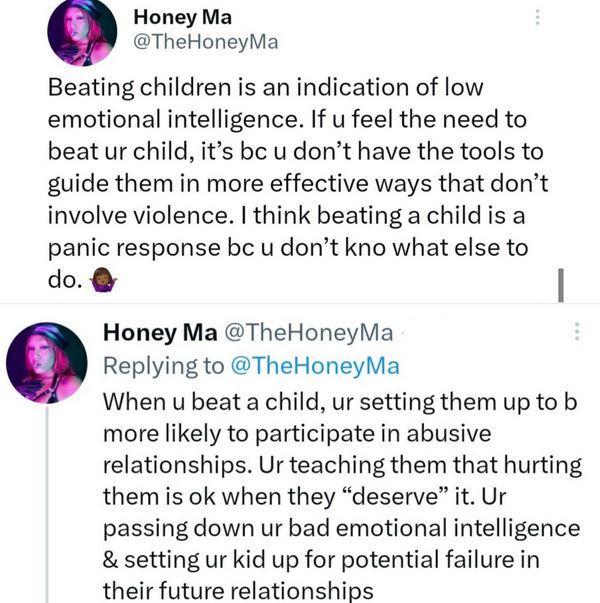Click the "Replying to" label text
Image resolution: width=600 pixels, height=603 pixels.
(x=164, y=365)
